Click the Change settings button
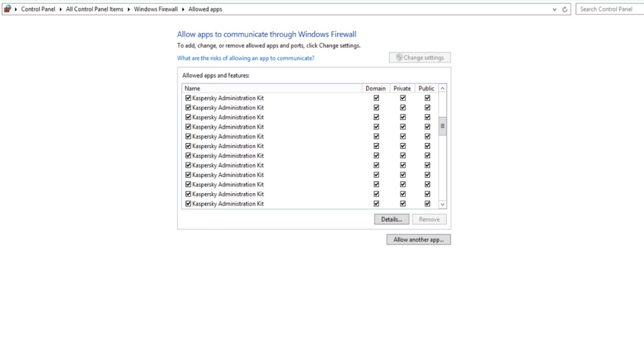Image resolution: width=644 pixels, height=343 pixels. click(x=420, y=57)
